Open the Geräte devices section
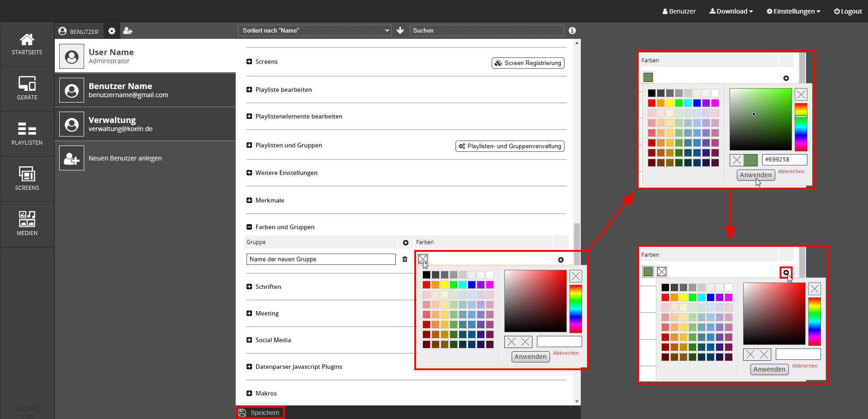The height and width of the screenshot is (419, 868). pos(27,89)
